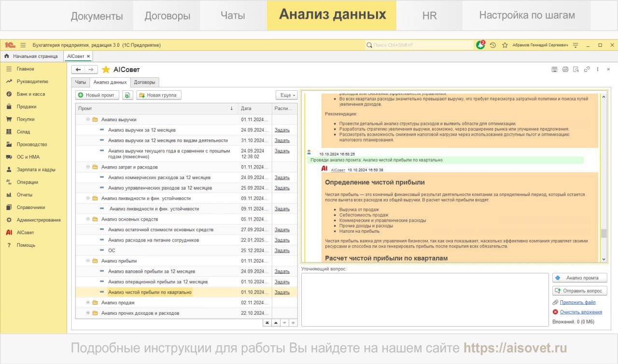Open the Еще dropdown menu

point(287,95)
